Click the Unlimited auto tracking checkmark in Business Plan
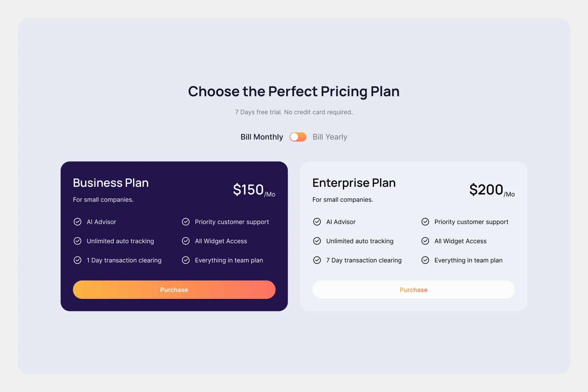This screenshot has height=392, width=588. [x=77, y=241]
